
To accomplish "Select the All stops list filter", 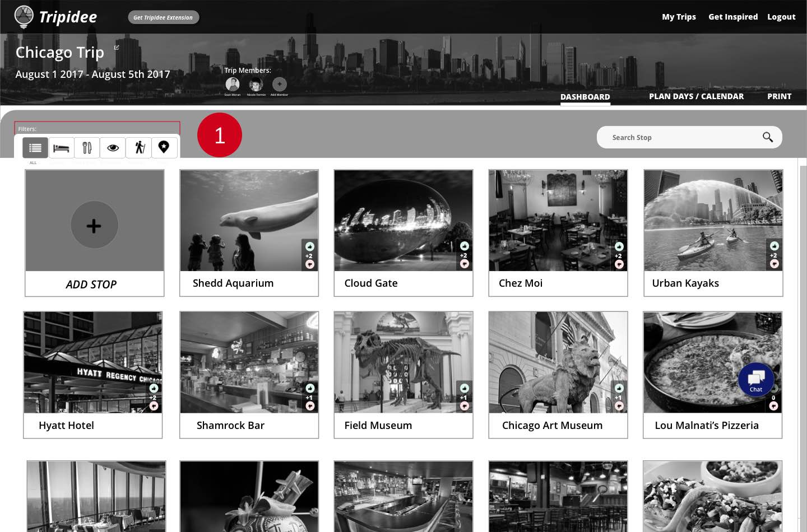I will click(x=35, y=148).
